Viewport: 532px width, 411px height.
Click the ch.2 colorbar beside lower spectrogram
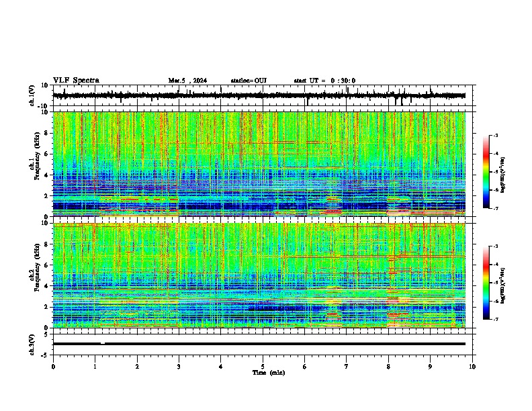coord(486,283)
